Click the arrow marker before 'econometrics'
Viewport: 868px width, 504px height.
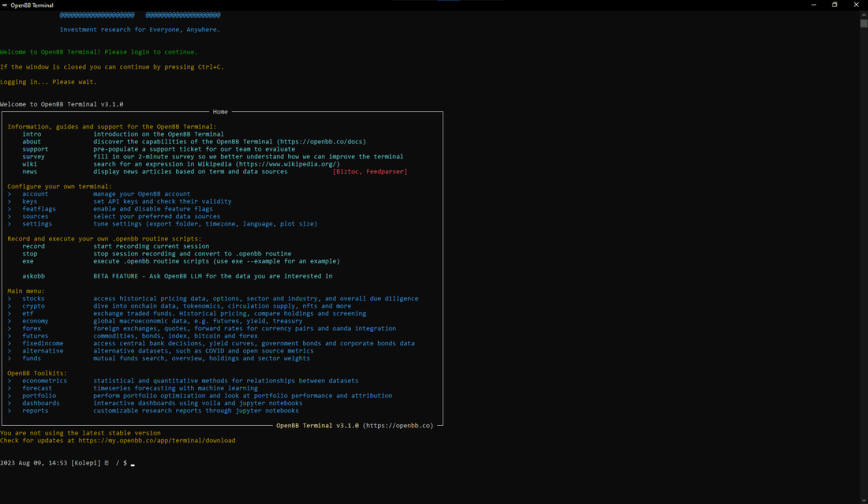[x=9, y=381]
